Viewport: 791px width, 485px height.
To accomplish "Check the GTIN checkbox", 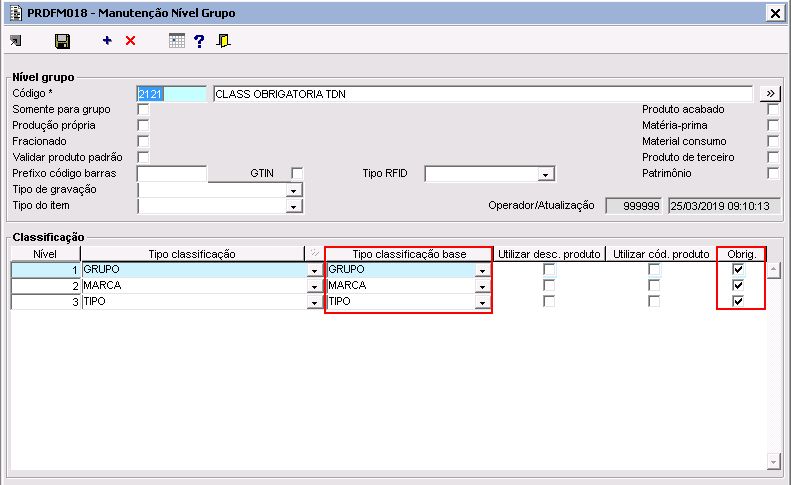I will pyautogui.click(x=297, y=173).
